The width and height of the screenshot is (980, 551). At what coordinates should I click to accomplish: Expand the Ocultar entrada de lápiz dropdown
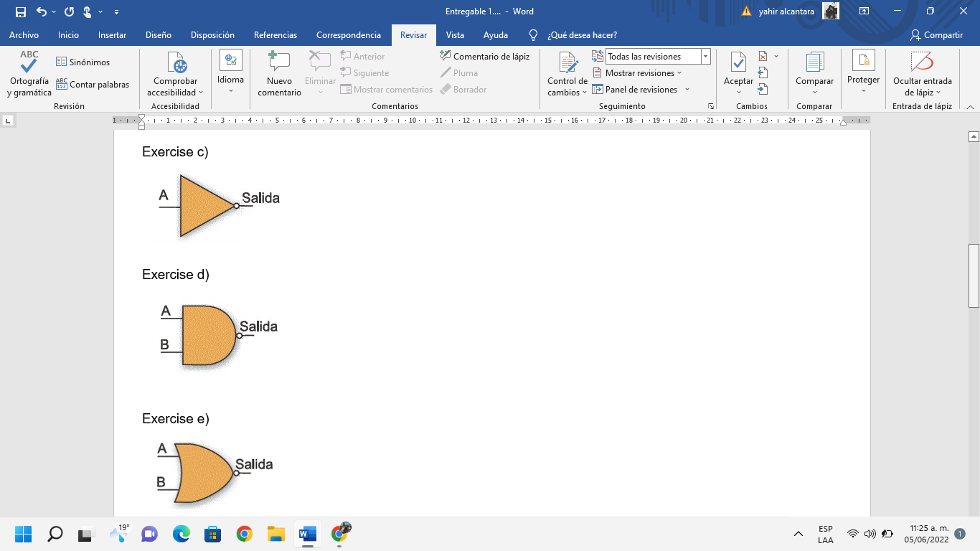coord(938,93)
